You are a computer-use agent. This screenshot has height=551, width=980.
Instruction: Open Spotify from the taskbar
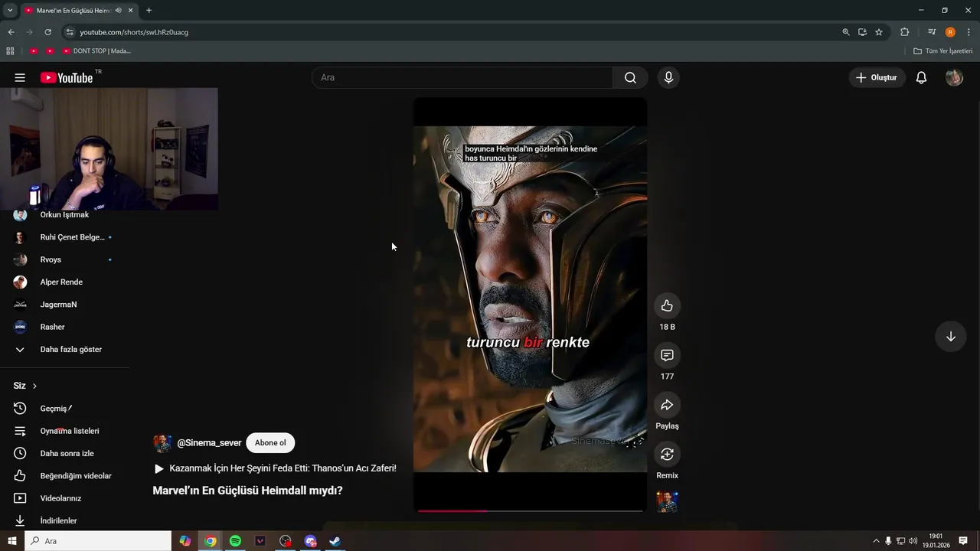[x=235, y=541]
